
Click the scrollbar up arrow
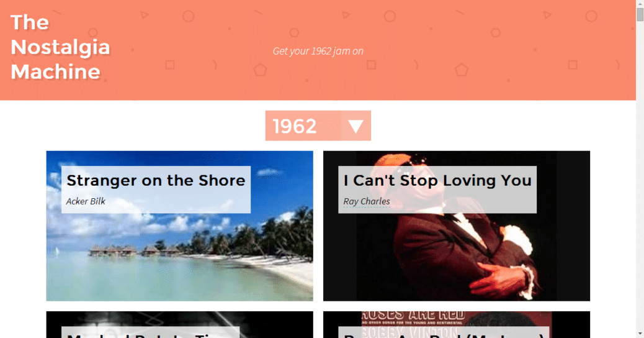pos(640,3)
